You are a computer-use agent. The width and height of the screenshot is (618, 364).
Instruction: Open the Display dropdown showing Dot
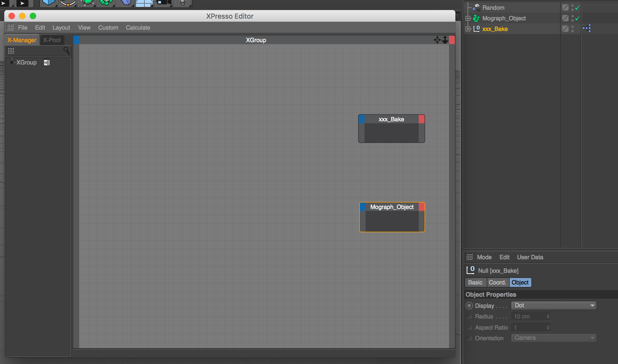click(554, 306)
